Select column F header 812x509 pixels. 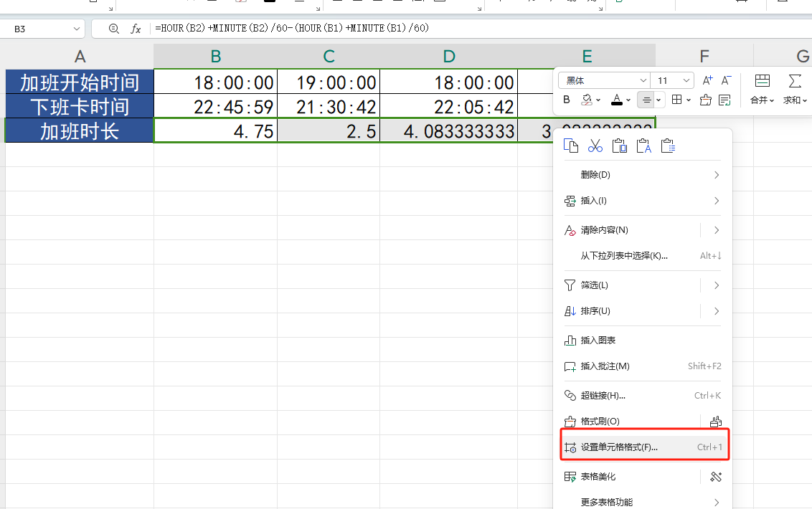704,56
